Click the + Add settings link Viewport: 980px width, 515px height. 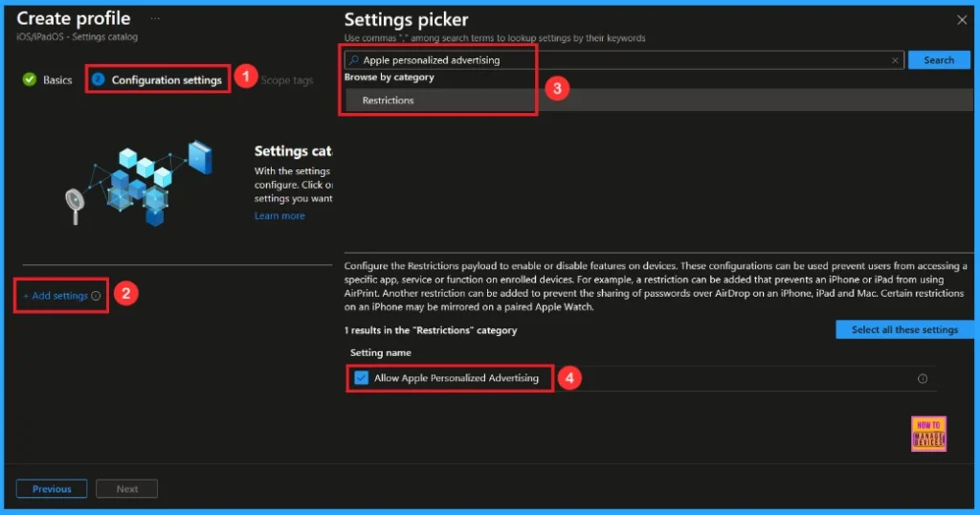56,296
